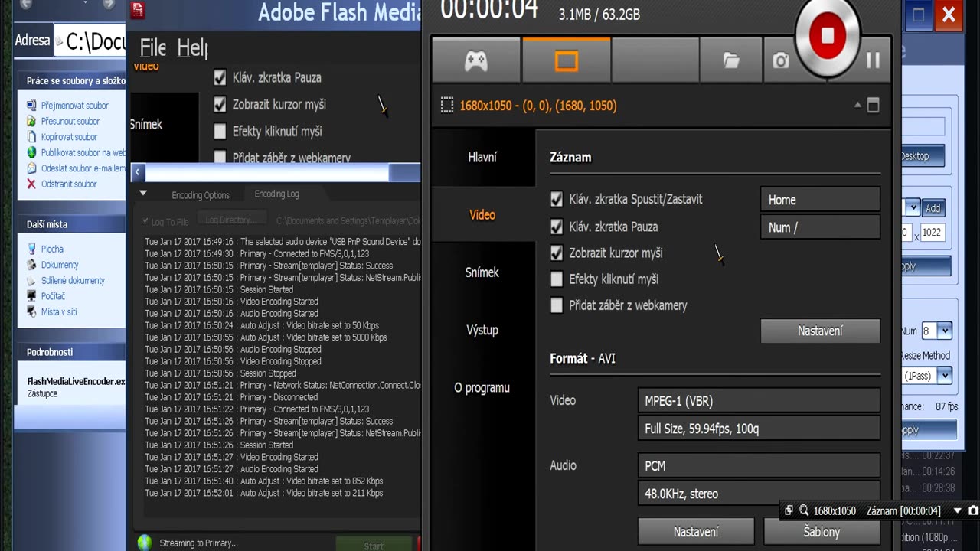The image size is (980, 551).
Task: Click the MPEG-1 (VBR) video codec value
Action: (758, 400)
